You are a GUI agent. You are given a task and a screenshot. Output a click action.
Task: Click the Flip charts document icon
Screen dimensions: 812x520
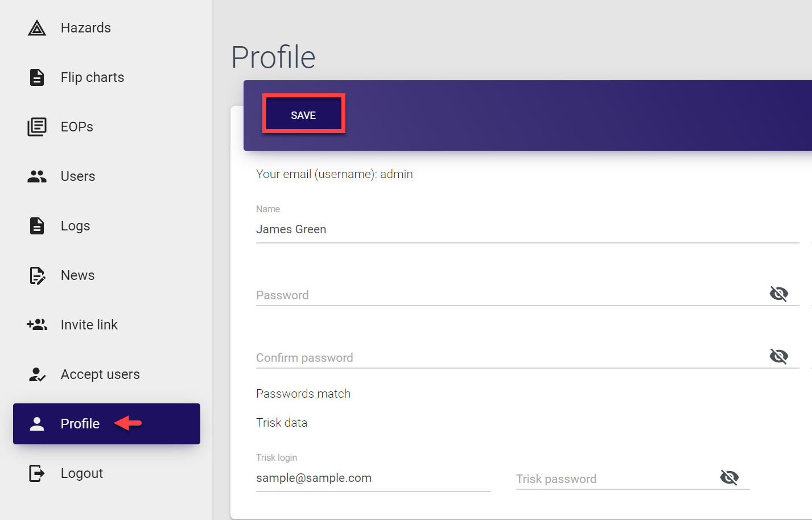[x=37, y=77]
